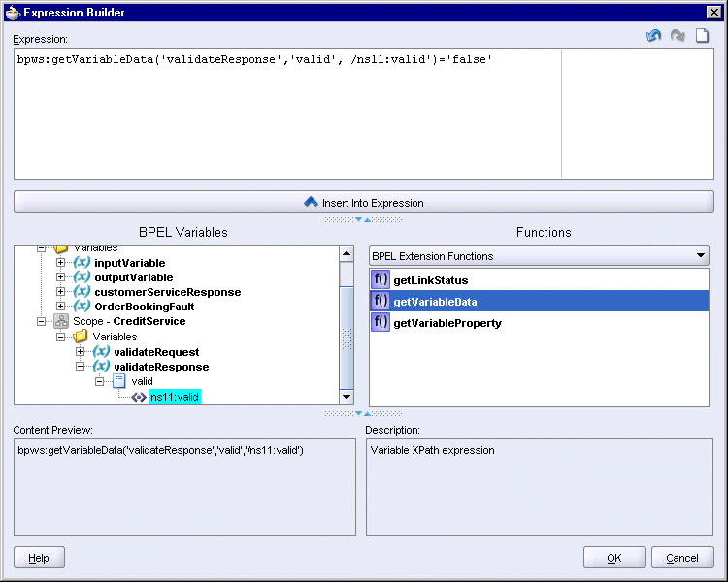Expand the customerServiceResponse node

[x=60, y=291]
